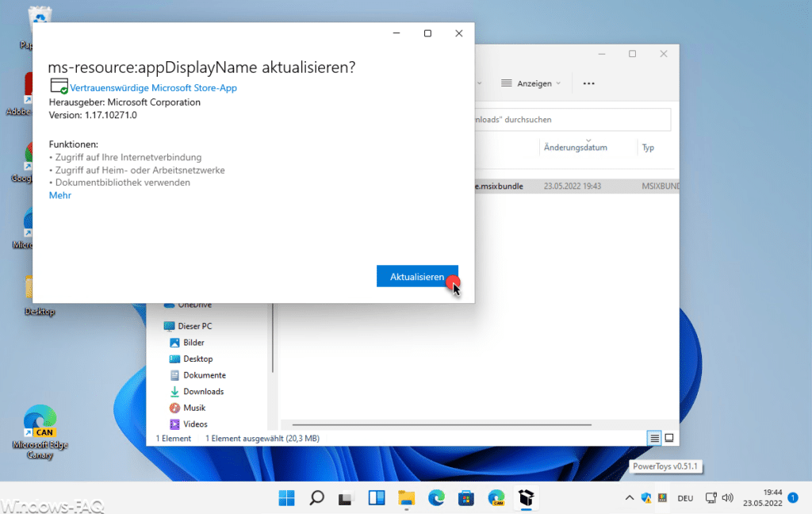Click the Aktualisieren button
The image size is (812, 514).
417,276
